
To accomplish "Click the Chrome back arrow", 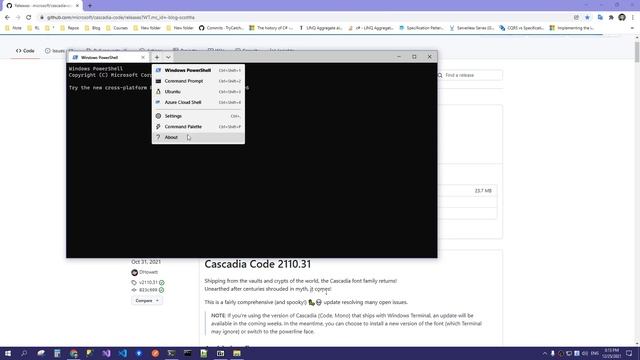I will [7, 17].
